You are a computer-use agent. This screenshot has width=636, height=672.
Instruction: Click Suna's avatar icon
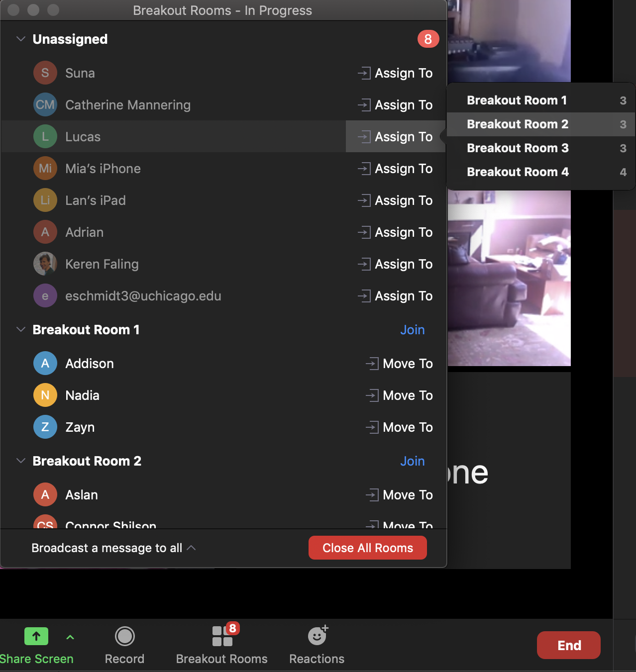(x=45, y=73)
